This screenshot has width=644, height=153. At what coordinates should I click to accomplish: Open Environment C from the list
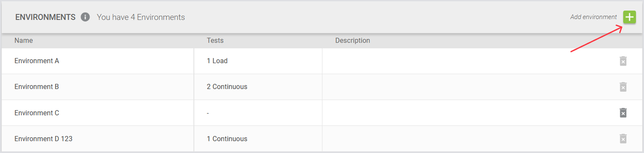point(36,113)
